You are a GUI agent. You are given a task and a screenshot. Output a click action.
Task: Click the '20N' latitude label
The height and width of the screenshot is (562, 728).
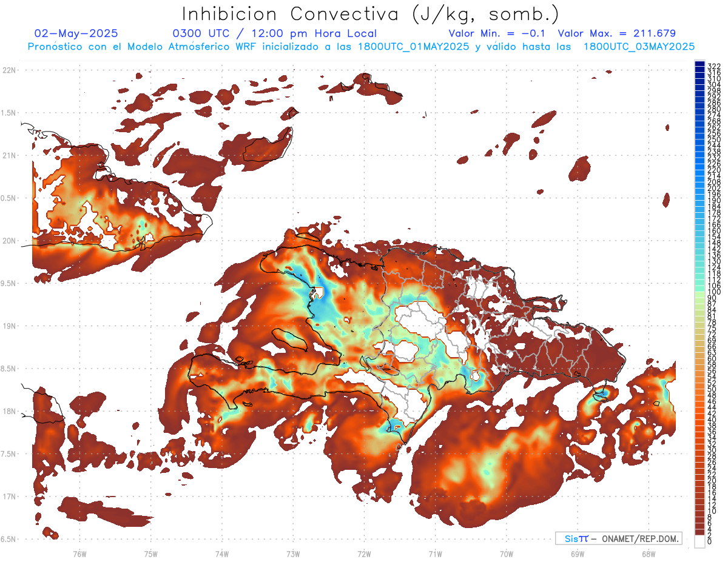click(x=9, y=241)
